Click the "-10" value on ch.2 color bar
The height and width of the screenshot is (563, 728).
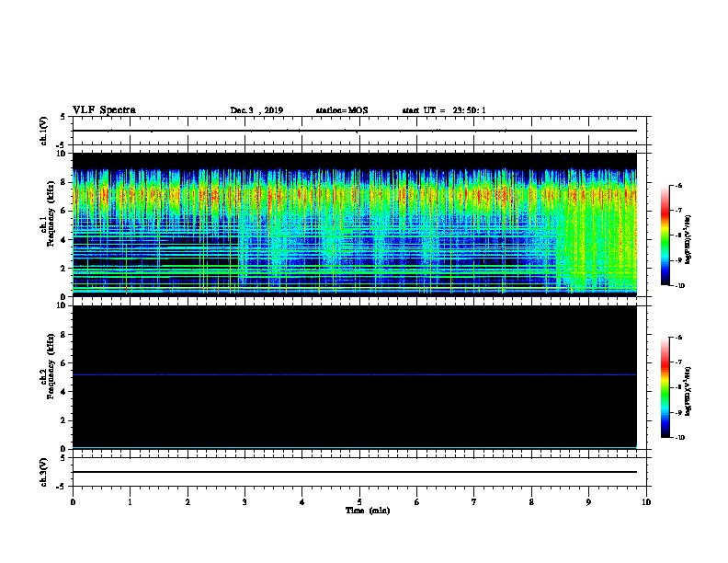679,438
